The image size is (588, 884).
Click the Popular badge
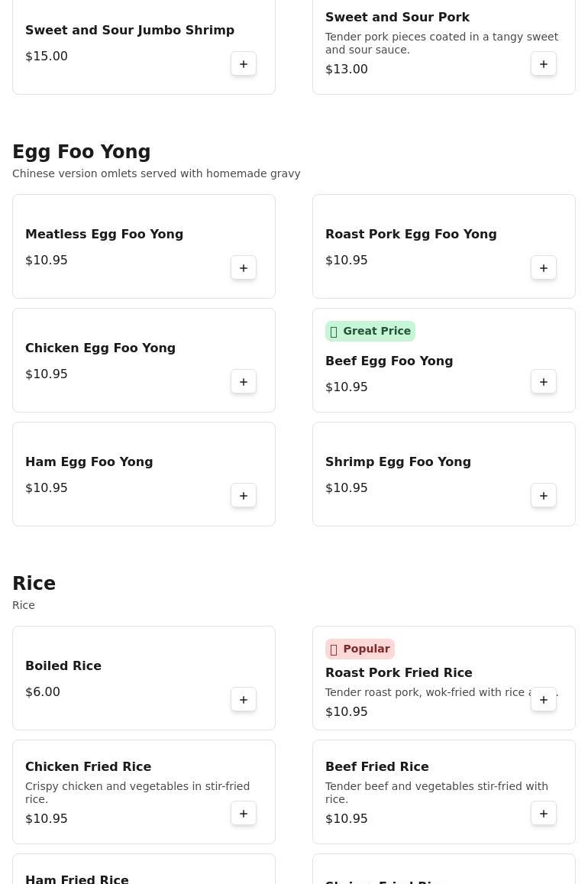click(360, 649)
